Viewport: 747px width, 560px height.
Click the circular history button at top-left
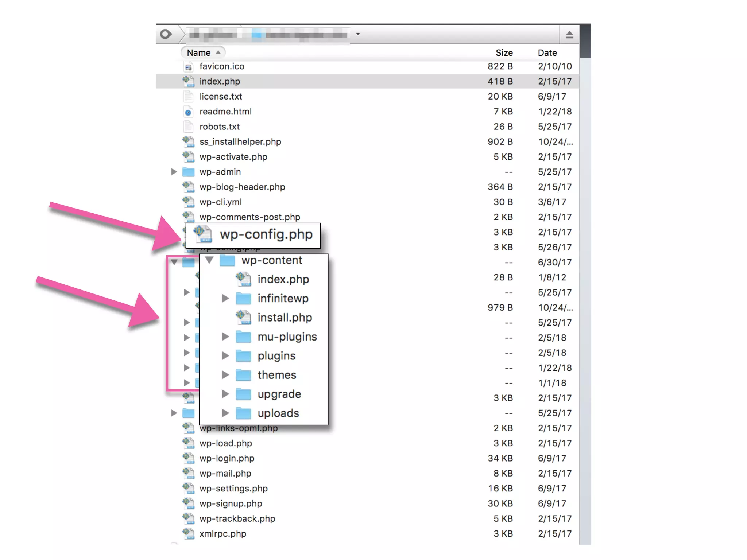[x=166, y=34]
